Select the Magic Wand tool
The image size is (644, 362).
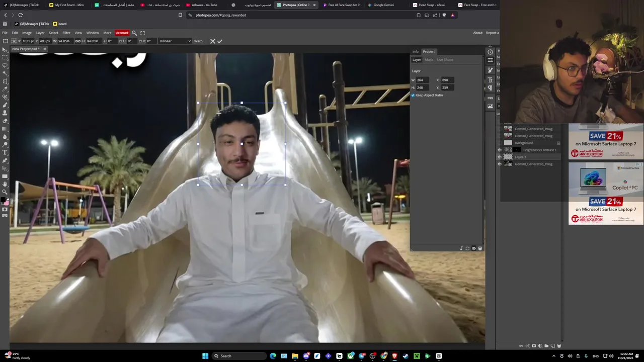click(6, 73)
